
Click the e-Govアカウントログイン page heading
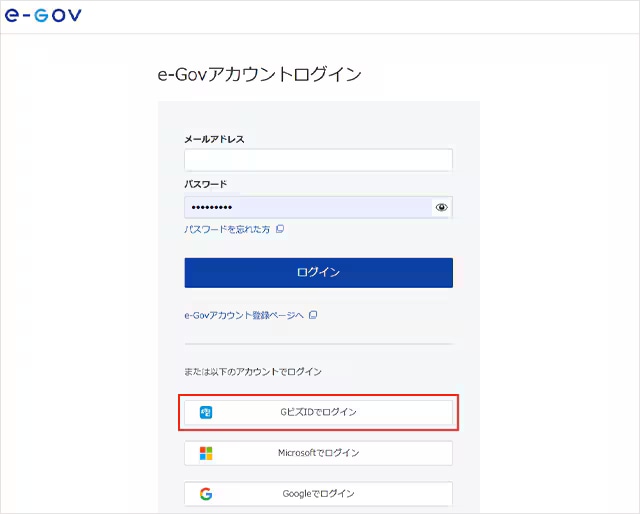(259, 74)
